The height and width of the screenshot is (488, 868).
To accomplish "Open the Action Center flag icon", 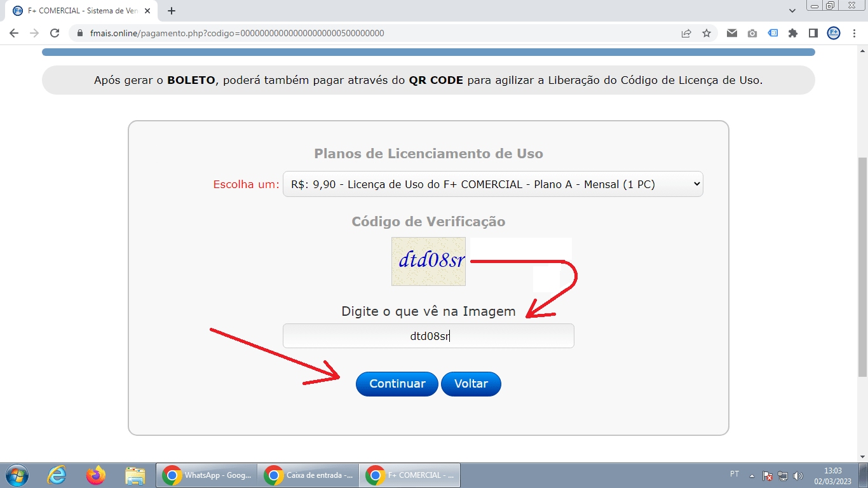I will [x=768, y=476].
